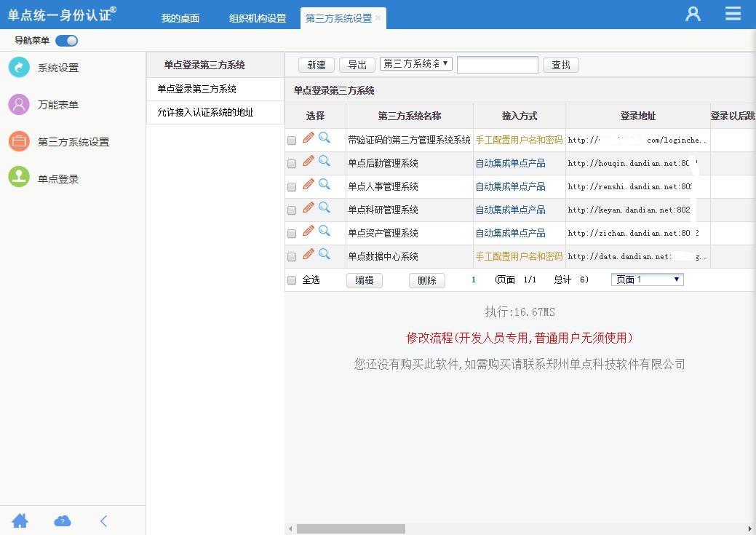
Task: Check the box for 带验证码的第三方管理系统系统
Action: pyautogui.click(x=292, y=140)
